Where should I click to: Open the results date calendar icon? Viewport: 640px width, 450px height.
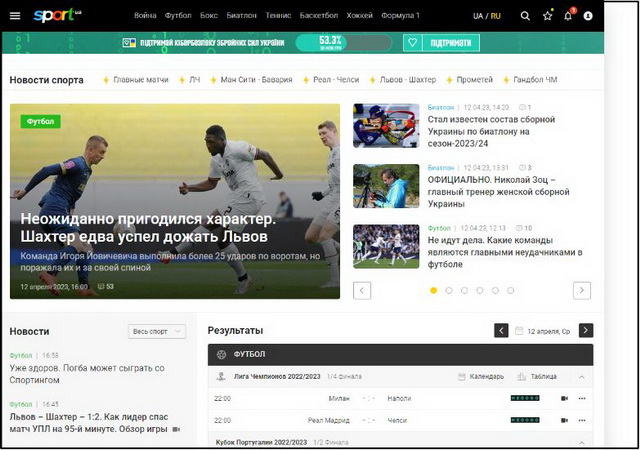point(519,331)
